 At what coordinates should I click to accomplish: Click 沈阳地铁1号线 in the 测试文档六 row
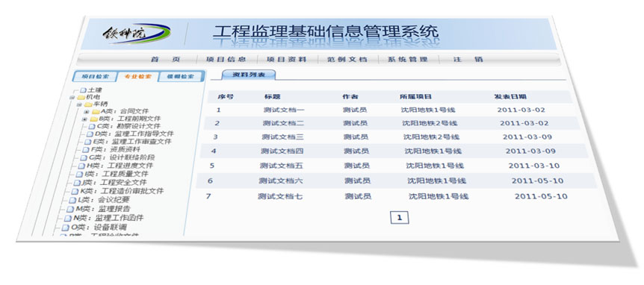[436, 181]
